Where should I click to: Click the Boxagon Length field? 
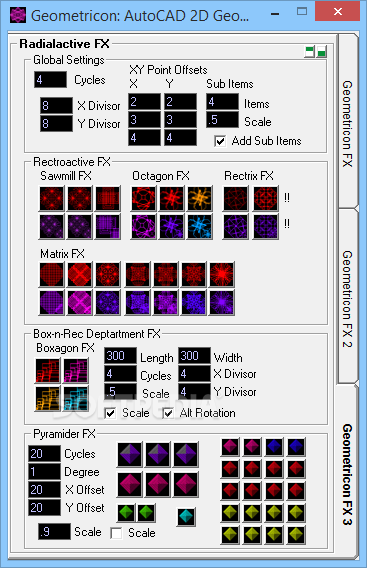click(120, 356)
